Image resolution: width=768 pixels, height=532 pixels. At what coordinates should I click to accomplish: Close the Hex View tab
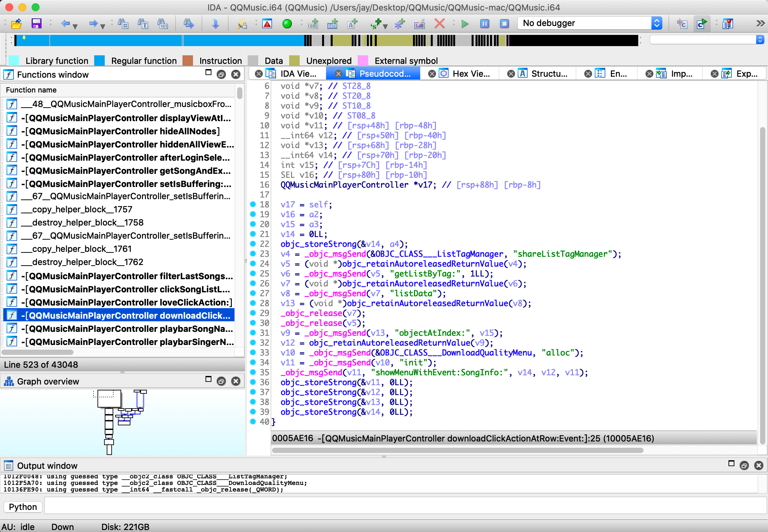(432, 74)
